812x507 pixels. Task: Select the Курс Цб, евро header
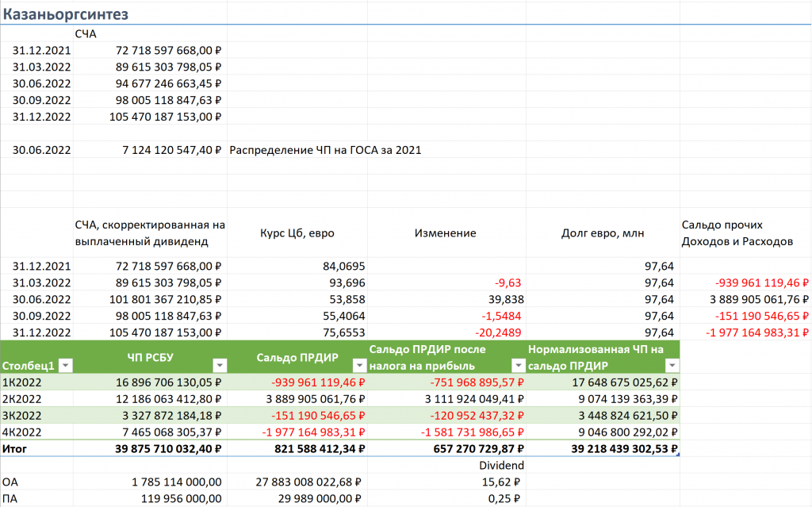[297, 232]
